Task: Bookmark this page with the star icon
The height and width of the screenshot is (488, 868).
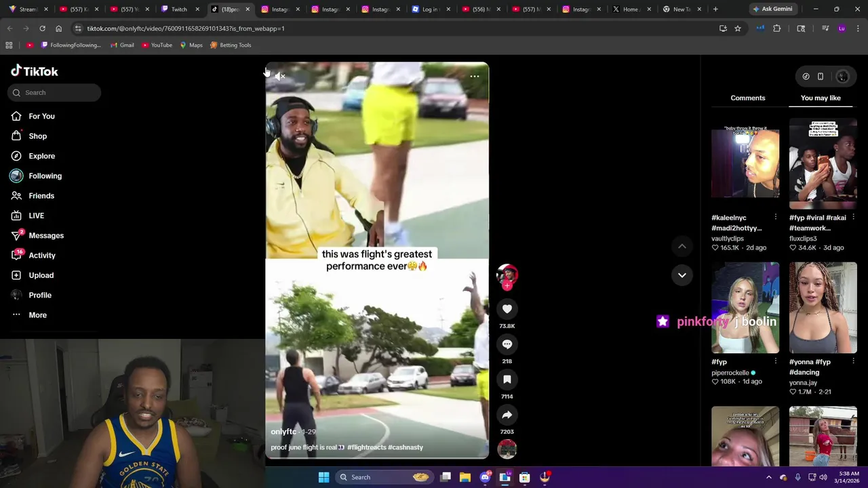Action: pyautogui.click(x=738, y=28)
